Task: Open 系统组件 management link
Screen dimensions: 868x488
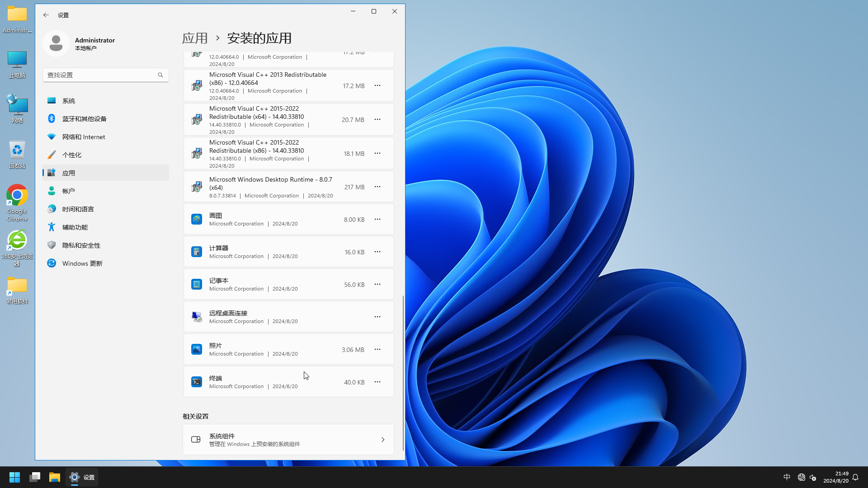Action: 288,439
